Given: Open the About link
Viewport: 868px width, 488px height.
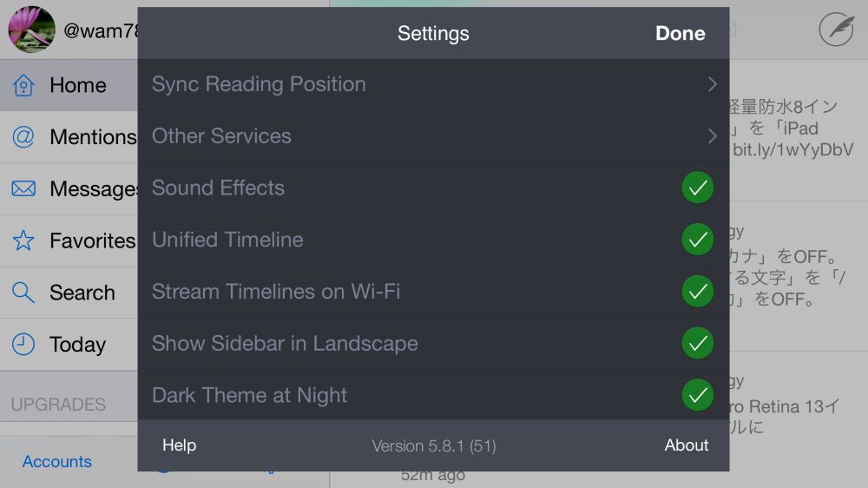Looking at the screenshot, I should 686,445.
